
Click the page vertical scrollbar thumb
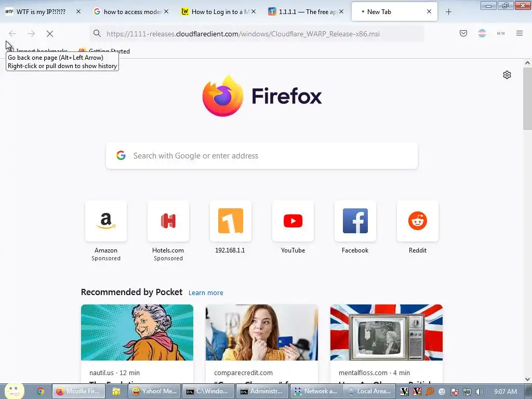pyautogui.click(x=528, y=98)
